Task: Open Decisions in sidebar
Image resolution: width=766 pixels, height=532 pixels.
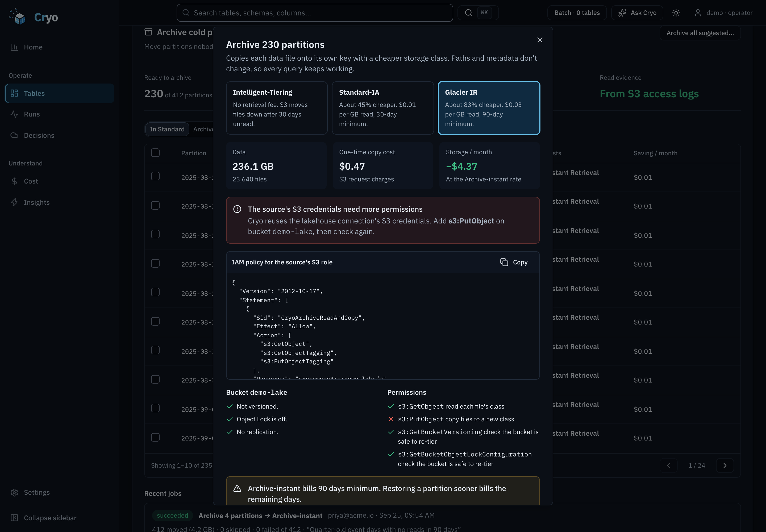Action: pyautogui.click(x=59, y=135)
